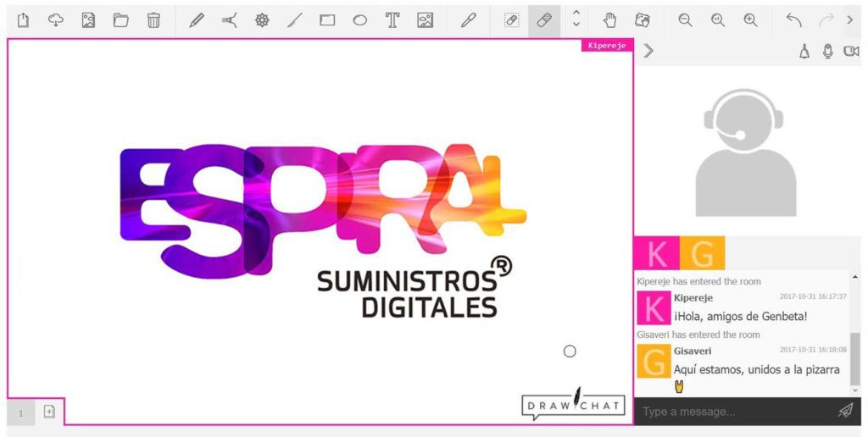Viewport: 868px width, 437px height.
Task: Click the headset user placeholder image
Action: (x=745, y=152)
